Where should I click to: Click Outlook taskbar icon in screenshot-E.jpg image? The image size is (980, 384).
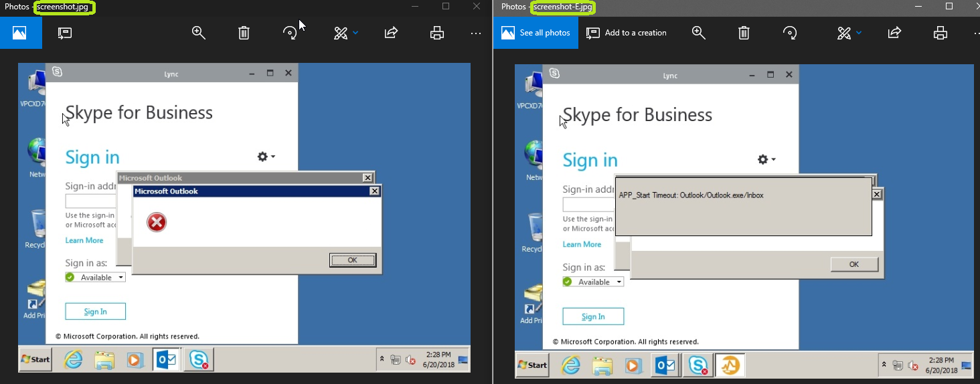coord(665,365)
